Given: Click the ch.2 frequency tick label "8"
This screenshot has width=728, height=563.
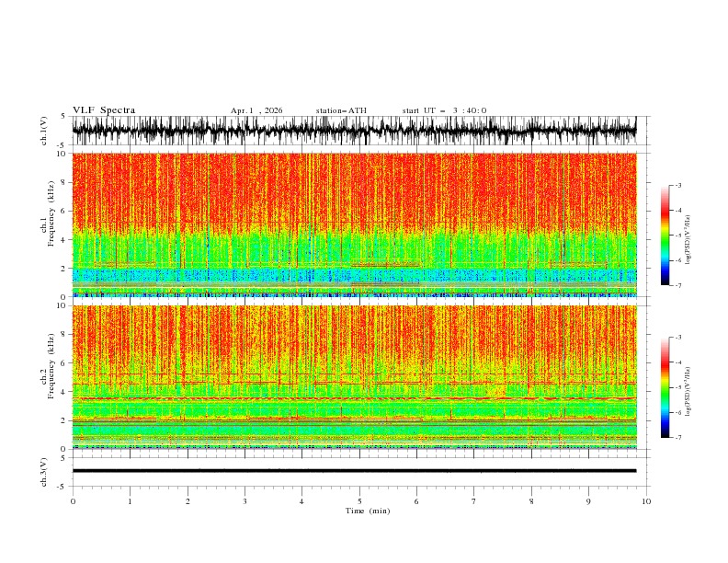Looking at the screenshot, I should 63,335.
